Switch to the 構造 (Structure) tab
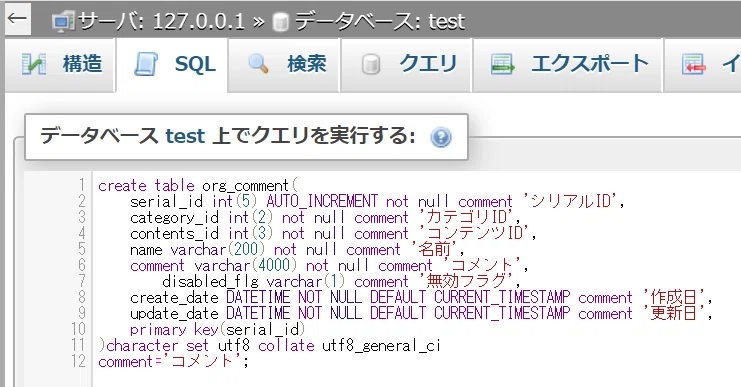 (x=60, y=65)
